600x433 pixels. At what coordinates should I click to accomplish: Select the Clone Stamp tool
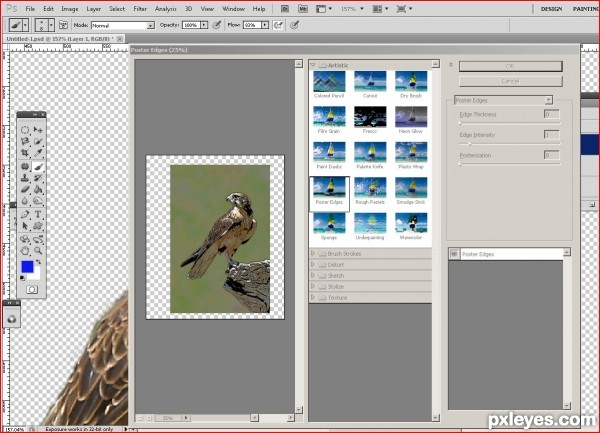click(x=25, y=178)
